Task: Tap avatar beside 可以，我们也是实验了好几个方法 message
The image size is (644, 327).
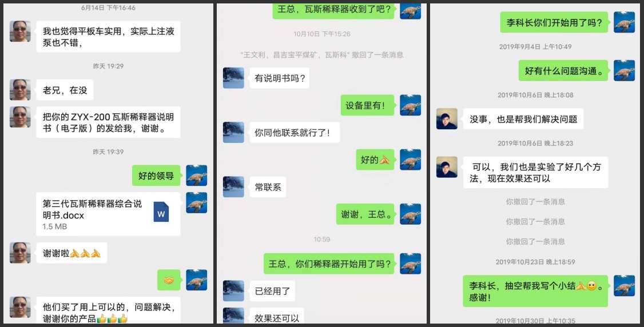Action: click(x=447, y=167)
